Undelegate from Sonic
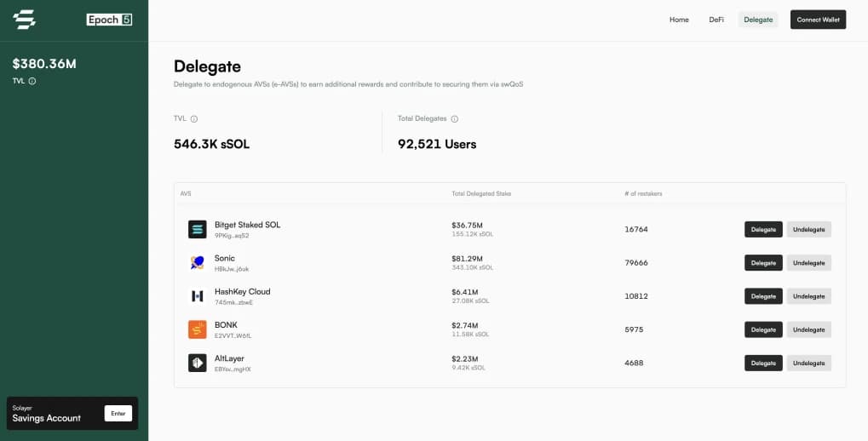This screenshot has width=868, height=441. pos(808,262)
